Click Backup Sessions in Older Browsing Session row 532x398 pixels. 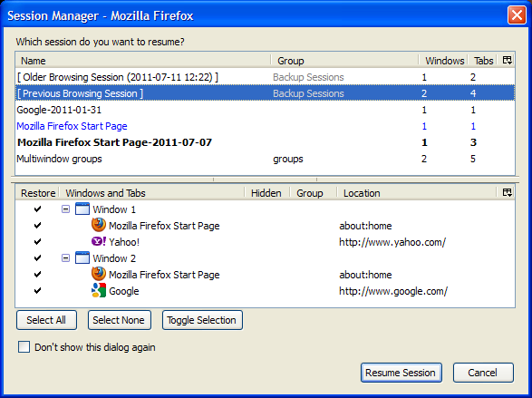[308, 77]
